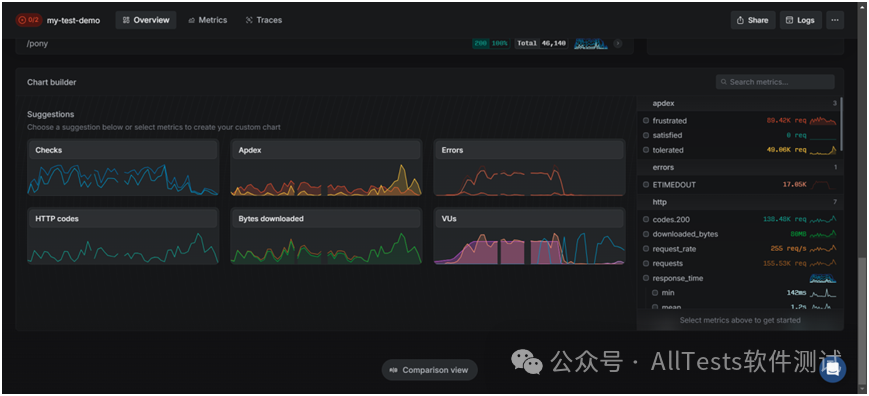The height and width of the screenshot is (396, 869).
Task: Collapse the errors metrics group
Action: tap(738, 167)
